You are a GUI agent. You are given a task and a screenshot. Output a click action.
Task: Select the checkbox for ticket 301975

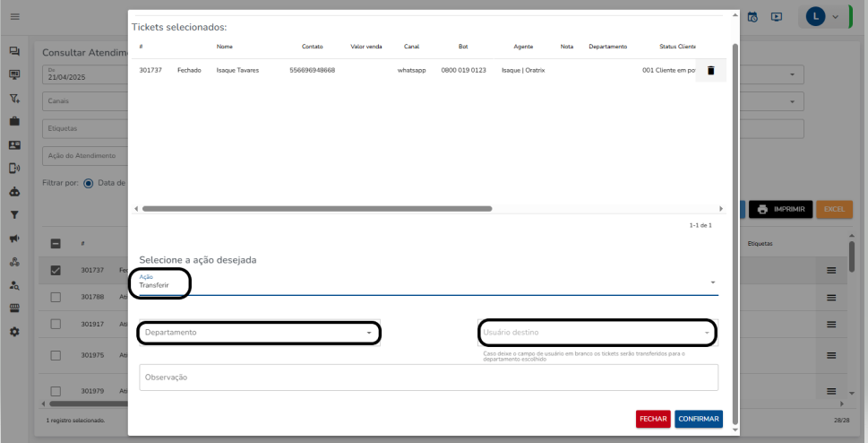click(x=56, y=355)
